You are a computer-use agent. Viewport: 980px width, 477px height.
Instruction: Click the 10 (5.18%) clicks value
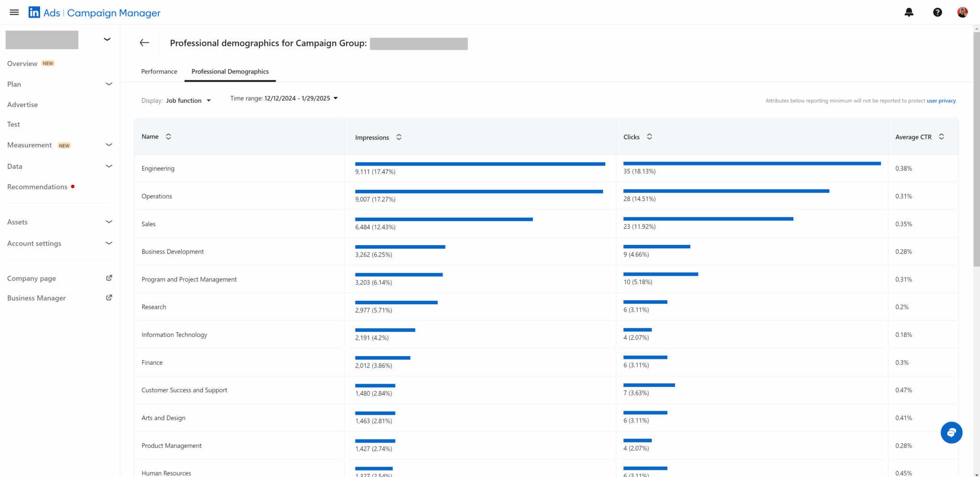pyautogui.click(x=637, y=282)
